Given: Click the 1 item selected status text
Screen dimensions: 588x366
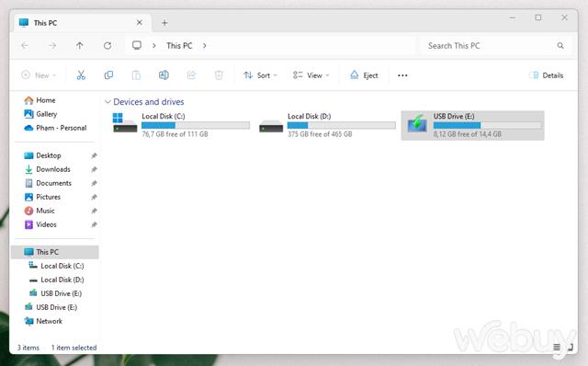Looking at the screenshot, I should tap(73, 348).
